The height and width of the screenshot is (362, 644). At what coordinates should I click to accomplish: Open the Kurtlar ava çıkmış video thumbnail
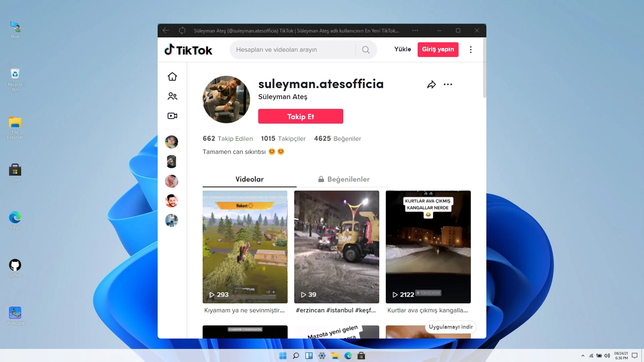coord(428,247)
